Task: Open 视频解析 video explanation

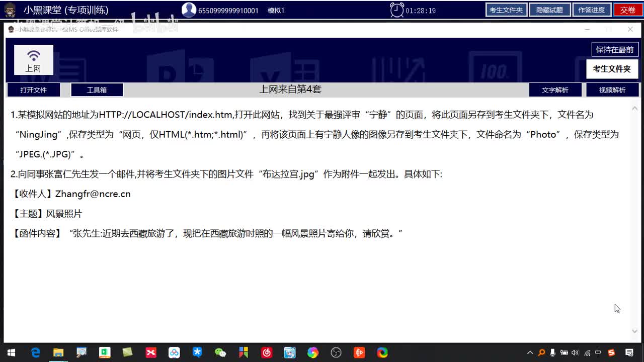Action: pos(612,90)
